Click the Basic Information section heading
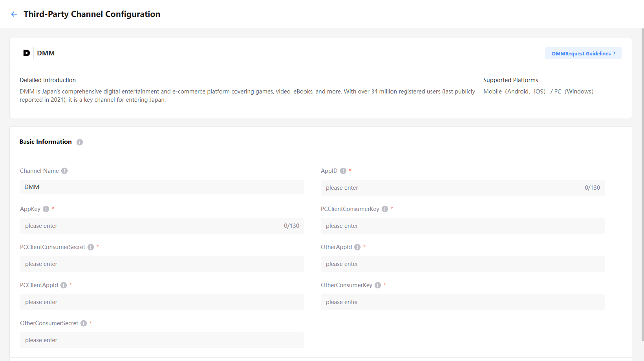Viewport: 644px width, 361px height. tap(46, 142)
